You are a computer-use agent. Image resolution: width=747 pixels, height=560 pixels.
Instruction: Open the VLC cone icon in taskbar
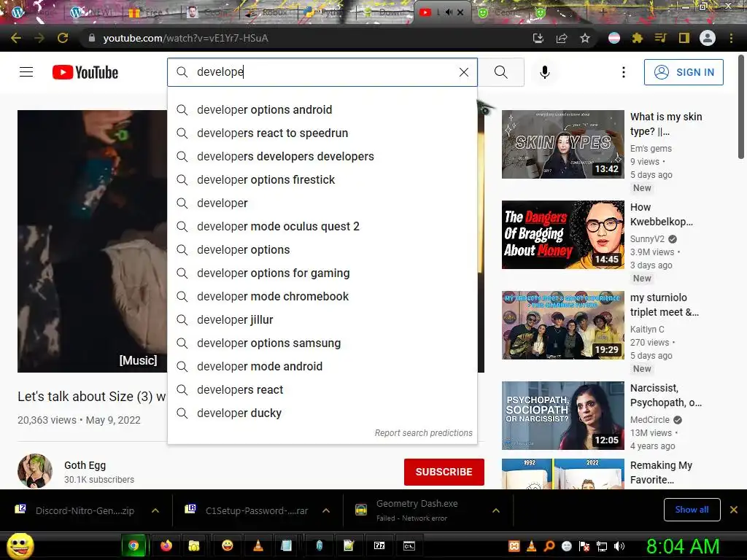[x=258, y=545]
